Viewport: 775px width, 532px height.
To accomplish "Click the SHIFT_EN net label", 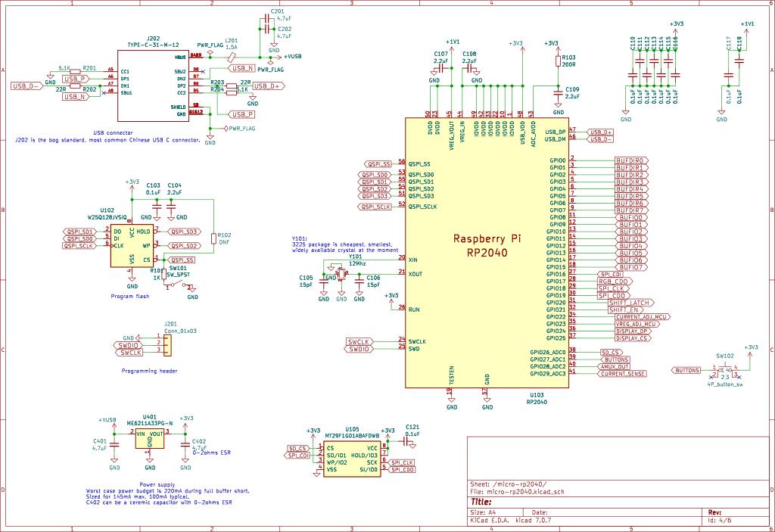I will 626,310.
